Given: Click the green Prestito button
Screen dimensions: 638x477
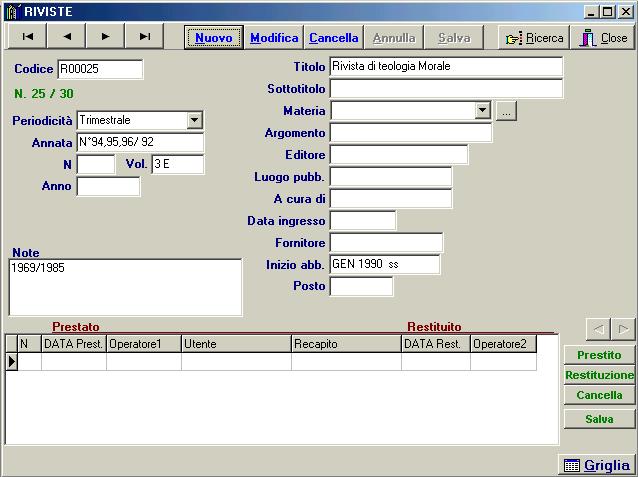Looking at the screenshot, I should 599,355.
